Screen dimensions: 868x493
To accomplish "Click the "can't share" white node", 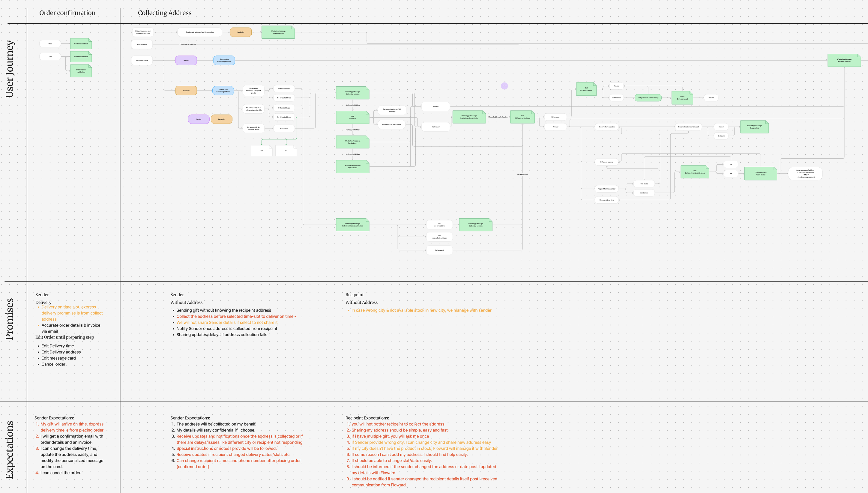I will click(644, 193).
